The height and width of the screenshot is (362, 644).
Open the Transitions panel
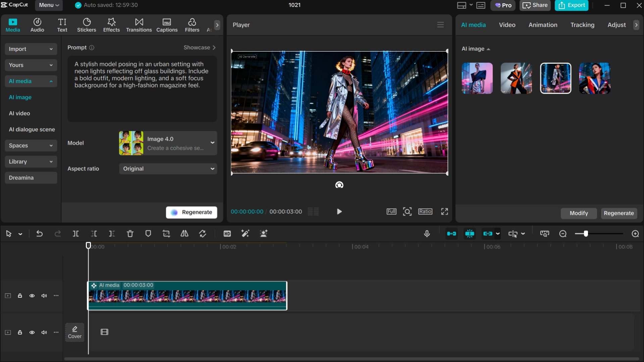click(x=139, y=24)
